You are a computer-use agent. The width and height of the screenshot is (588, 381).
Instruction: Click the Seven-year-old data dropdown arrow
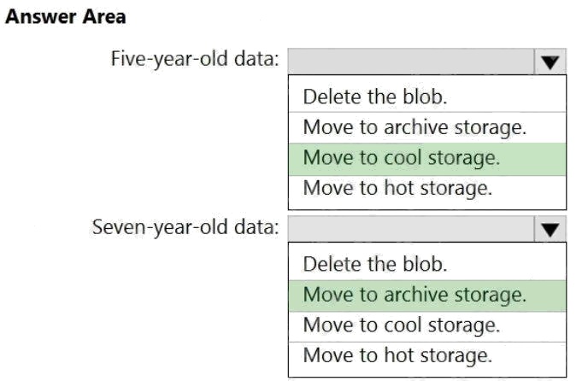click(x=550, y=229)
